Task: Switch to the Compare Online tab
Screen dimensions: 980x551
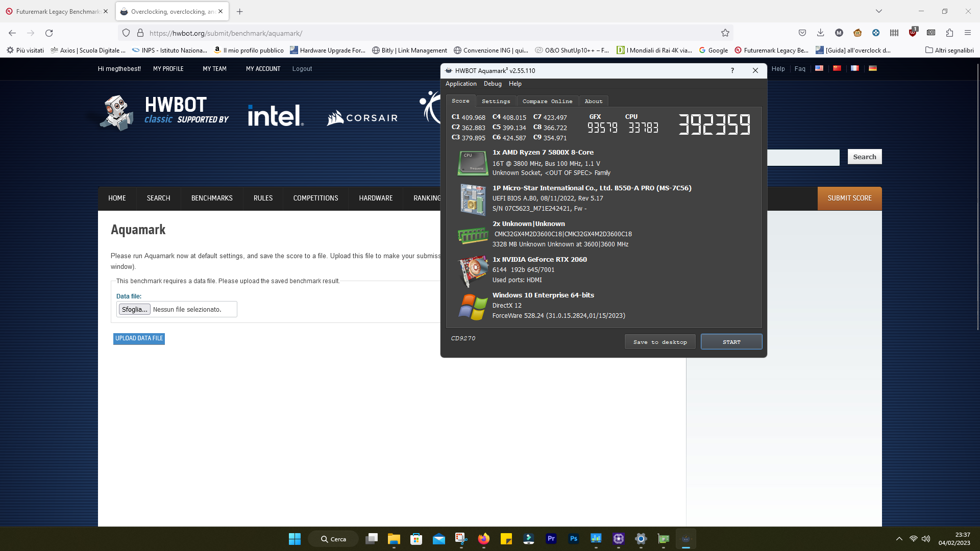Action: pyautogui.click(x=547, y=101)
